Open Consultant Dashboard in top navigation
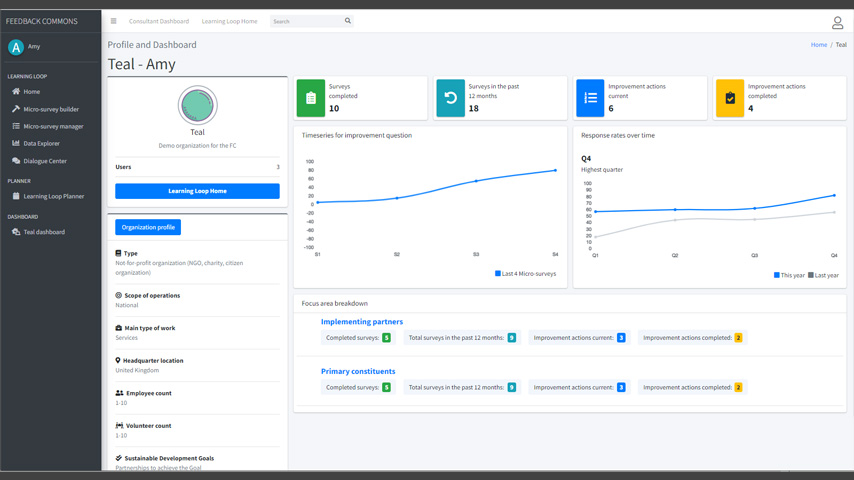This screenshot has width=854, height=480. [159, 21]
